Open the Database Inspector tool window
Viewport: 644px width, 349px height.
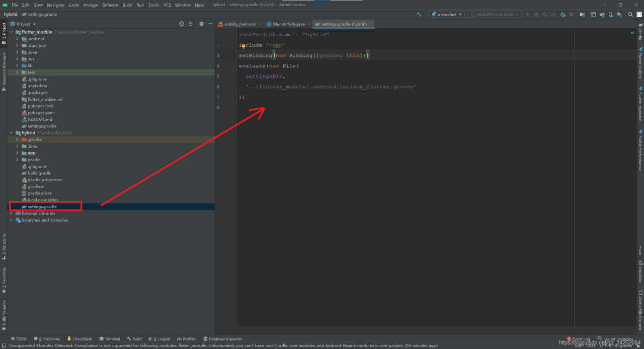pos(222,339)
